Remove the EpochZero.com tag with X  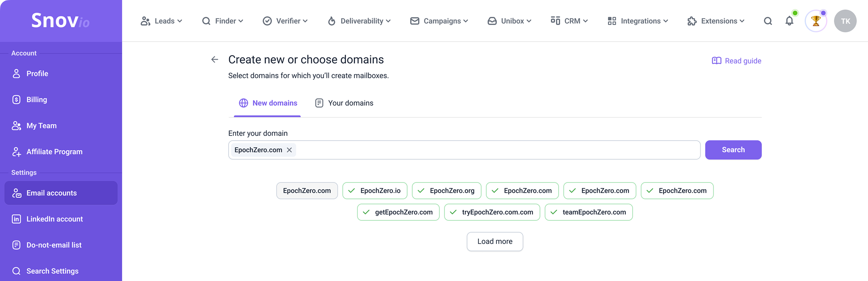click(289, 150)
